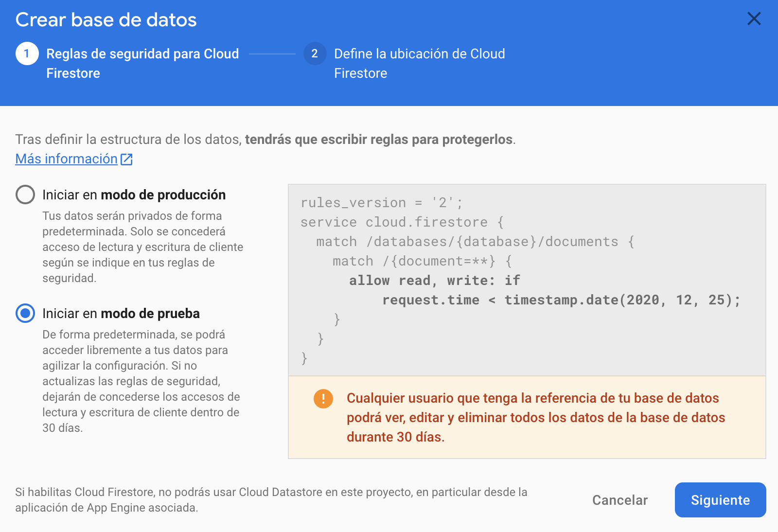Open the Más información link
The width and height of the screenshot is (778, 532).
pos(67,159)
